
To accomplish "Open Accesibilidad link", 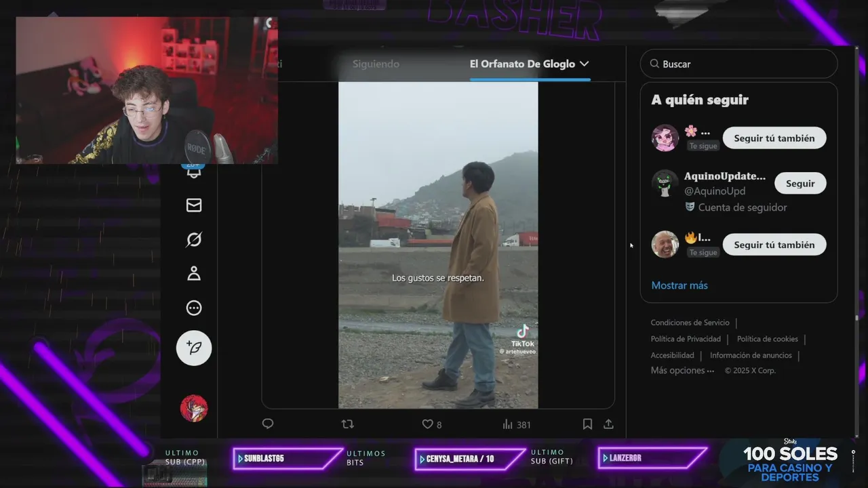I will [x=673, y=355].
